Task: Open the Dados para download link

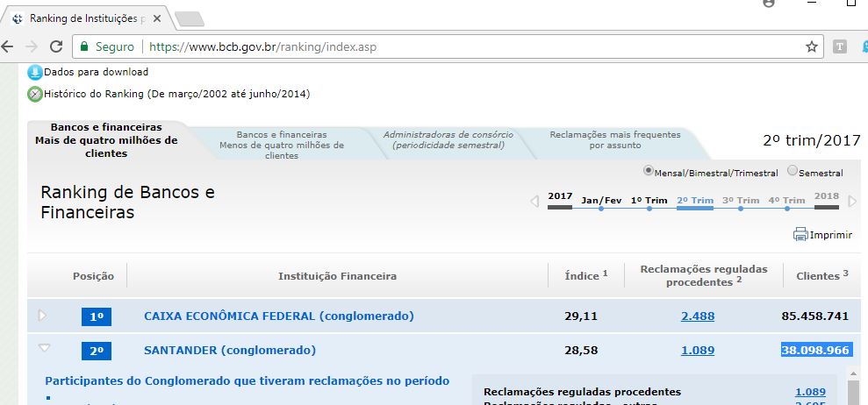Action: click(x=97, y=72)
